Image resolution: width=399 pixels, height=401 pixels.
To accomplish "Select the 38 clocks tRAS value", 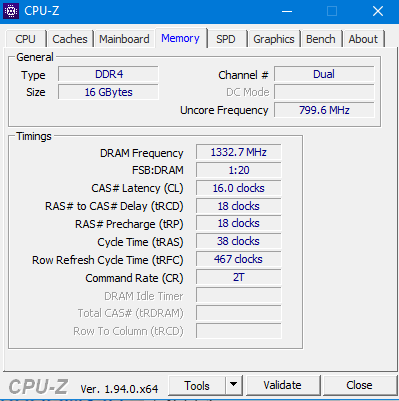I will click(x=239, y=241).
